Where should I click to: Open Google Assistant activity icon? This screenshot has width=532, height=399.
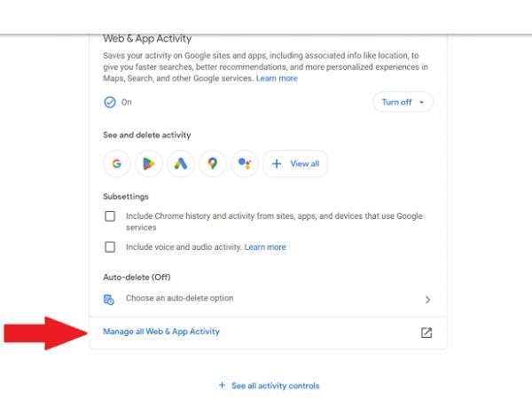(x=245, y=163)
